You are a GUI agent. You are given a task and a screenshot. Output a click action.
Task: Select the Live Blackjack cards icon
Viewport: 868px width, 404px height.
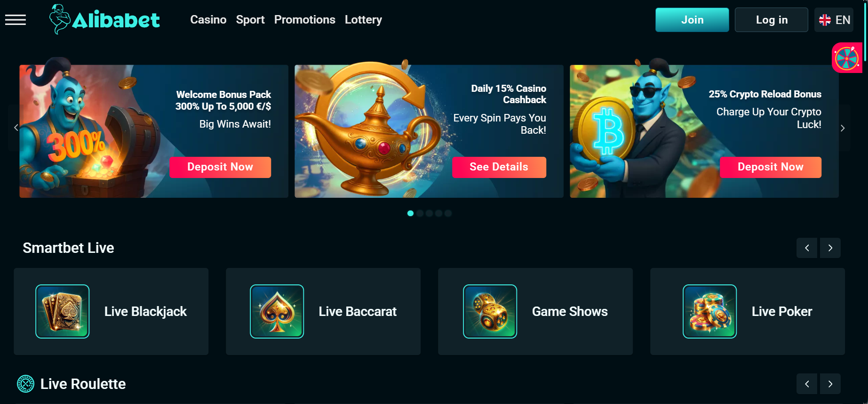point(63,311)
